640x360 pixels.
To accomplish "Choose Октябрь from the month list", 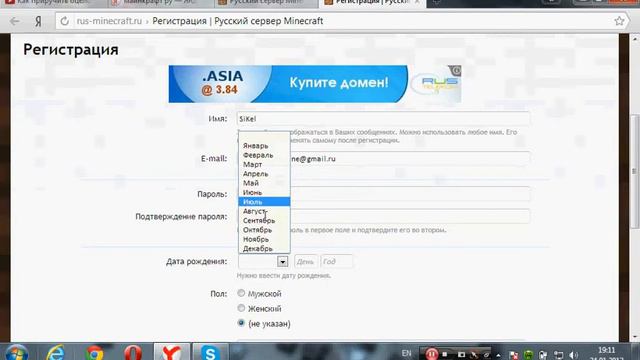I will [264, 230].
